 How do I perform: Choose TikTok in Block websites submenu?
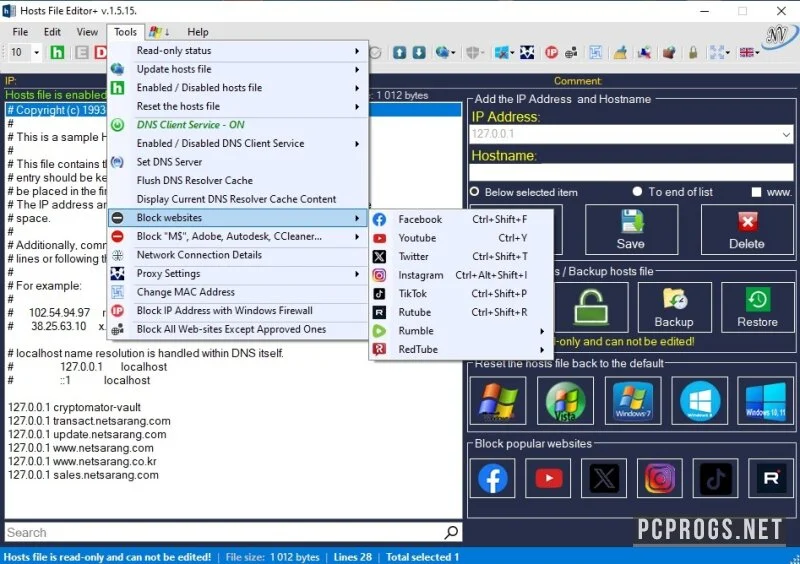(461, 293)
